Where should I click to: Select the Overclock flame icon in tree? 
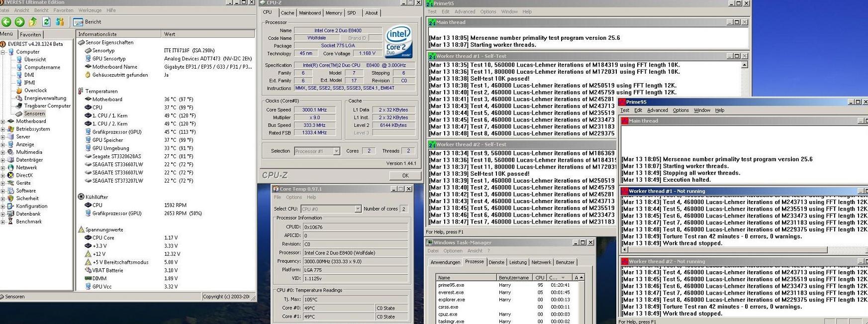coord(19,91)
